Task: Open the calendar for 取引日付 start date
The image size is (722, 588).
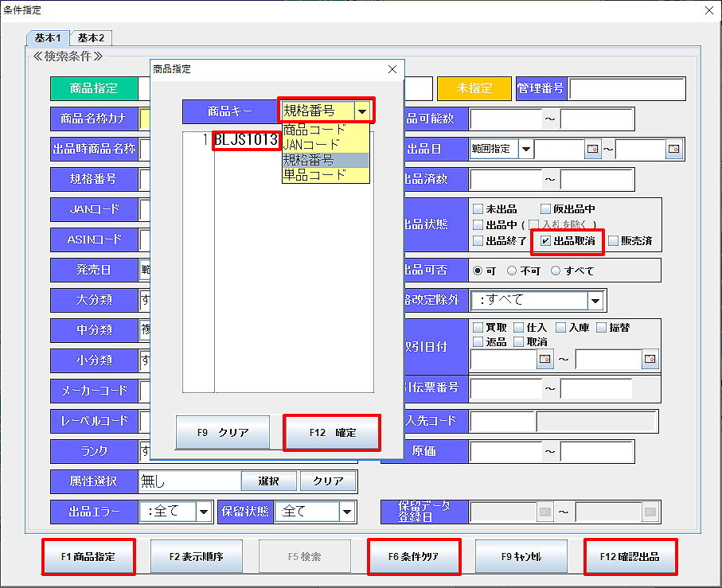Action: click(545, 360)
